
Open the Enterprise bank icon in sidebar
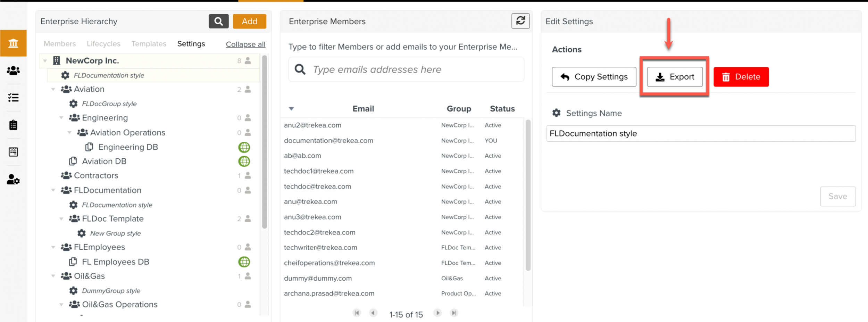13,43
